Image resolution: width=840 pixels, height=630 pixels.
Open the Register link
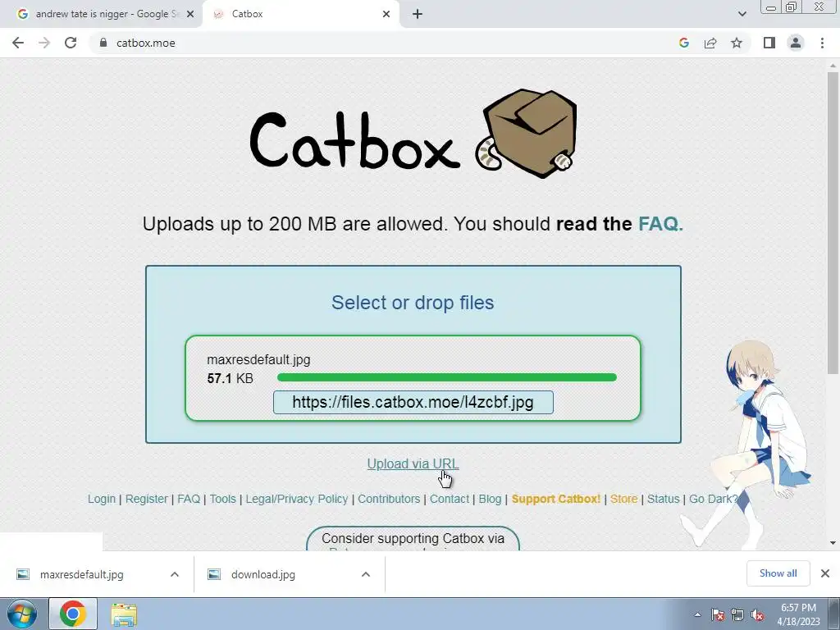click(x=146, y=499)
